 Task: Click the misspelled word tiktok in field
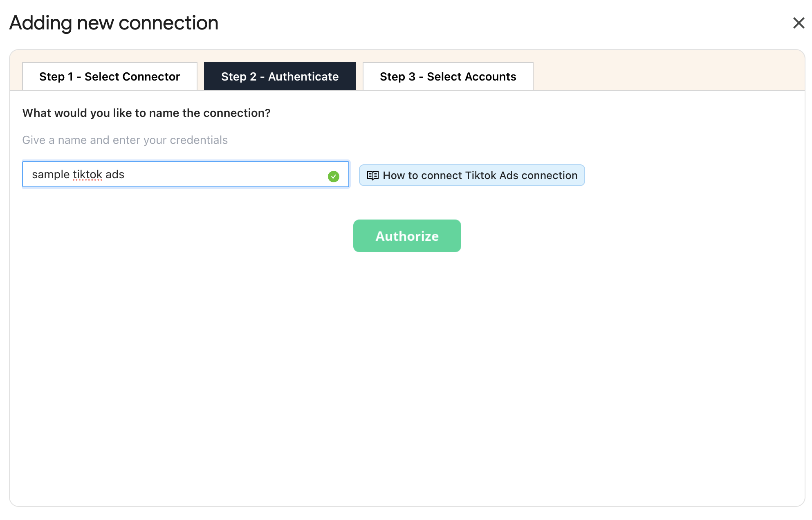click(x=87, y=175)
